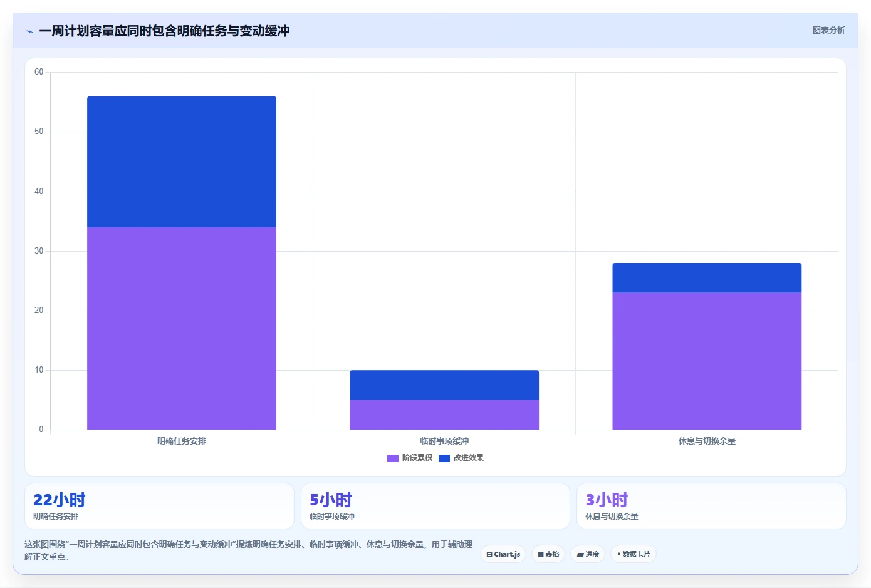Click the purple segment of 休息与切换余量 bar

(x=707, y=361)
